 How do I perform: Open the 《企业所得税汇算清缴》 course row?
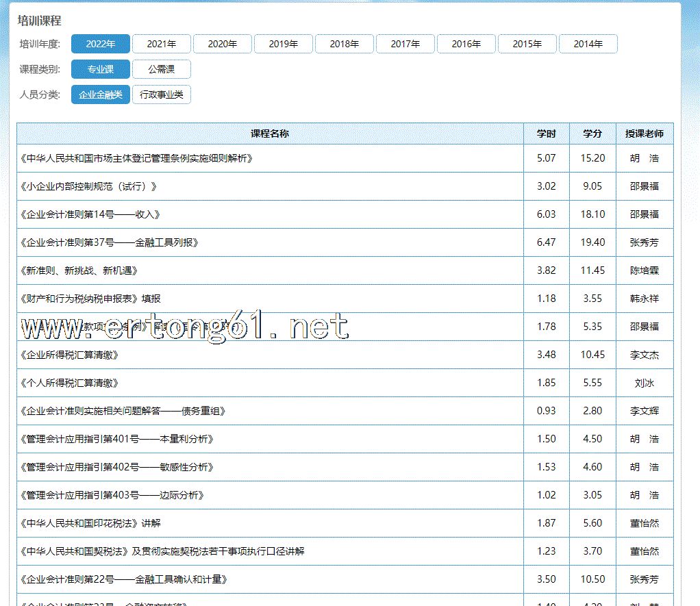point(71,355)
